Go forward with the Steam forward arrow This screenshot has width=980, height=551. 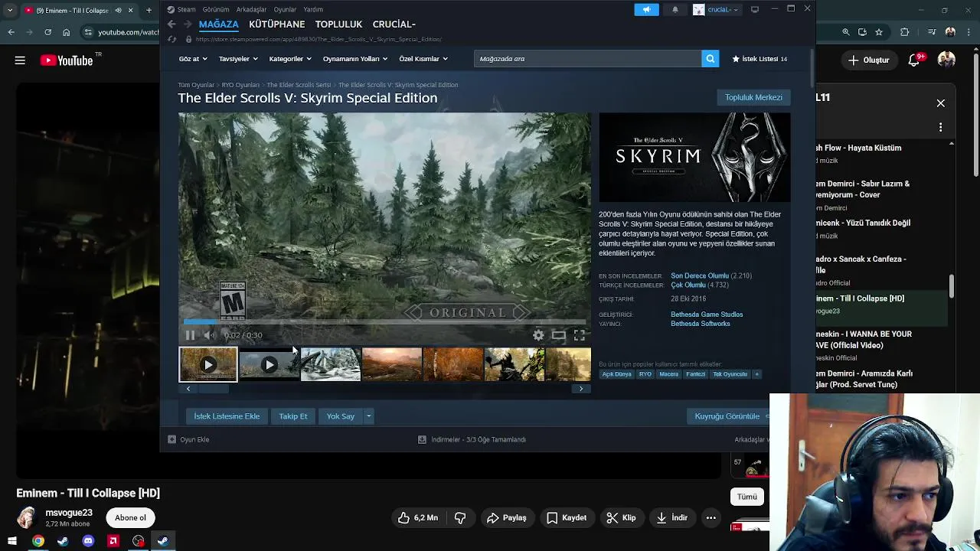[187, 24]
